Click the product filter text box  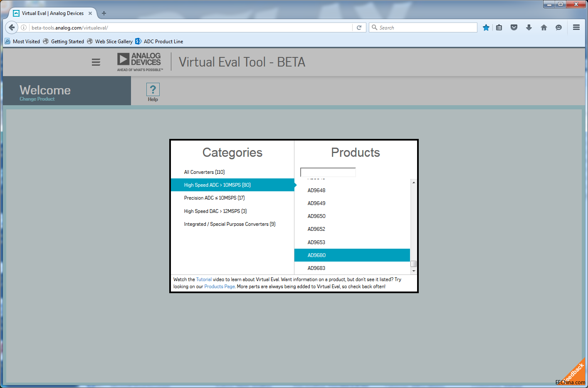(328, 172)
